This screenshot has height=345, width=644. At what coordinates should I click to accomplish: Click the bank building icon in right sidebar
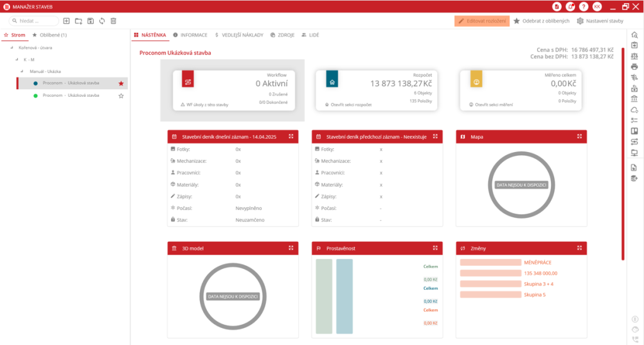coord(635,99)
